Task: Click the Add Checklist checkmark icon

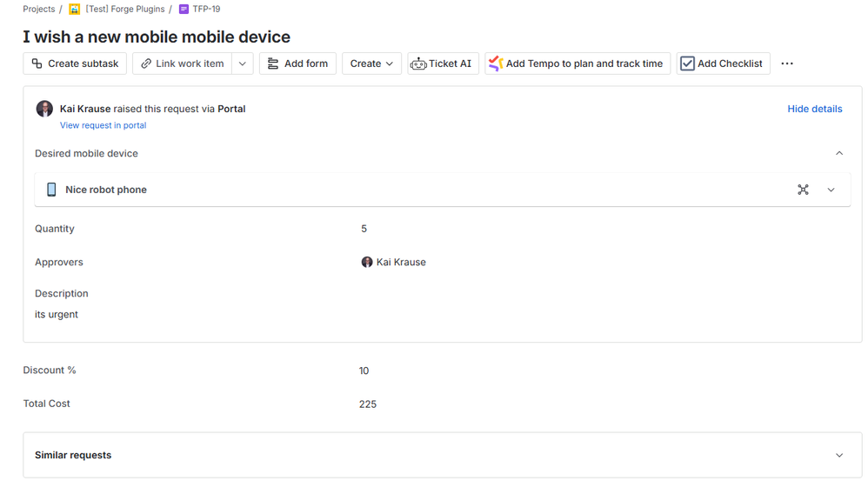Action: [686, 63]
